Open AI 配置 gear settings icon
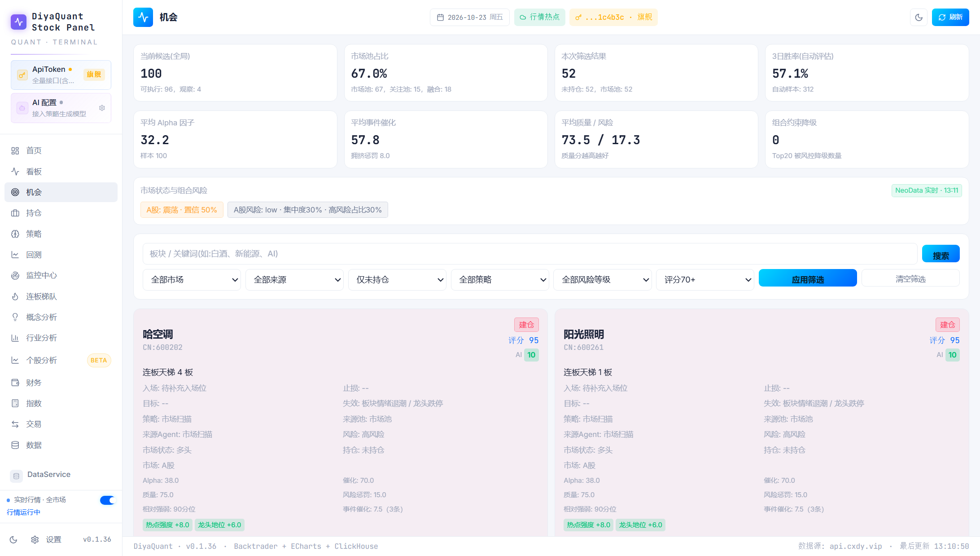 pos(102,108)
